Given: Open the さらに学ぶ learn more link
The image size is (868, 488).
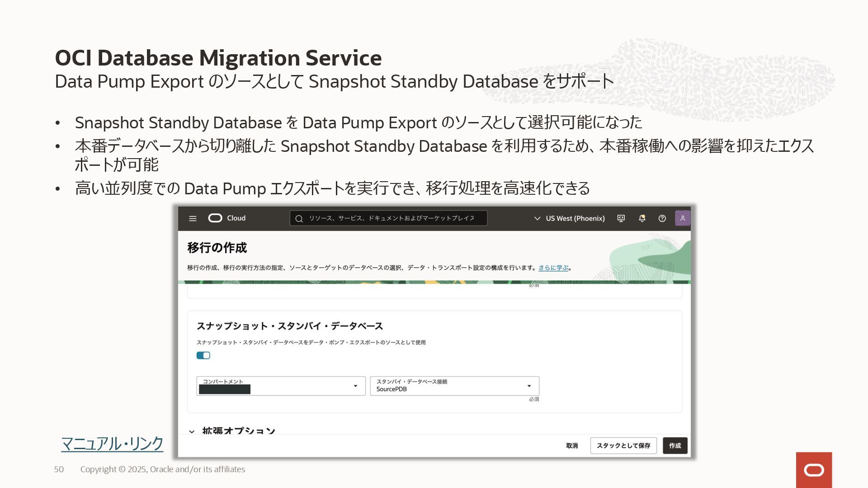Looking at the screenshot, I should click(553, 268).
